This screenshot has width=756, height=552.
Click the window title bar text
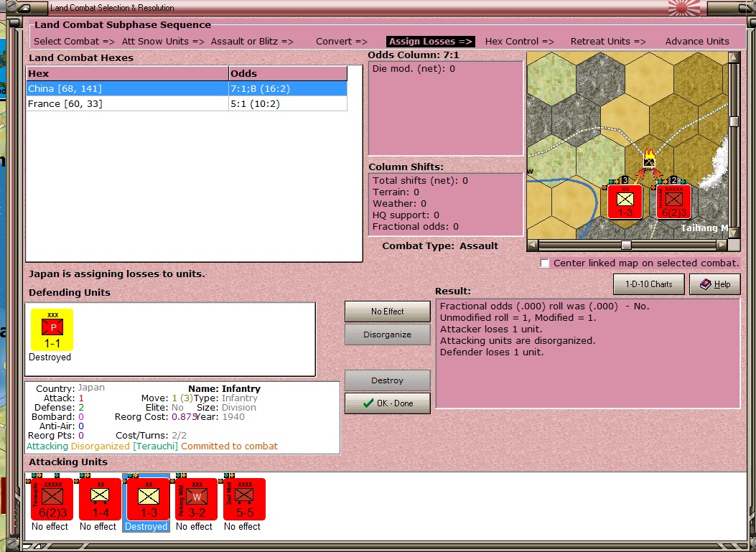(112, 8)
